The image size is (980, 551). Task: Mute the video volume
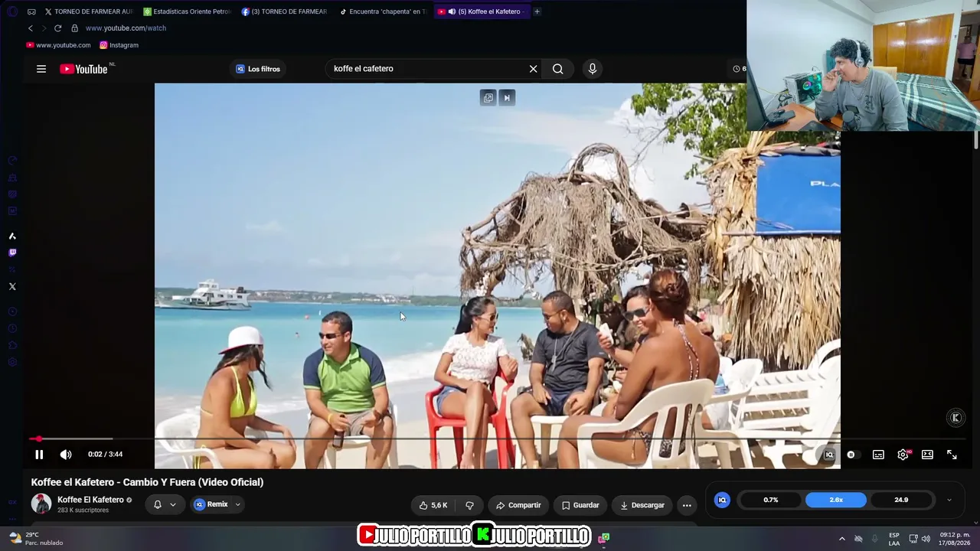66,455
